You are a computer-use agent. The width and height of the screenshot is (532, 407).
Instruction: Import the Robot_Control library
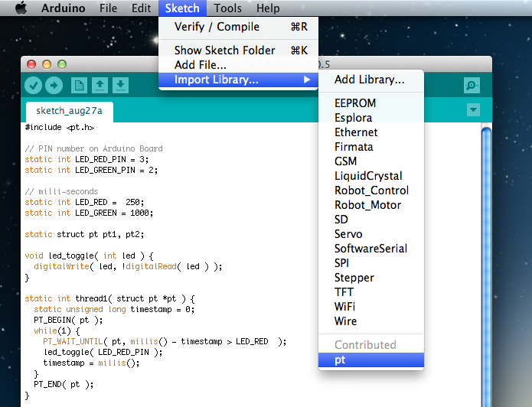[371, 190]
